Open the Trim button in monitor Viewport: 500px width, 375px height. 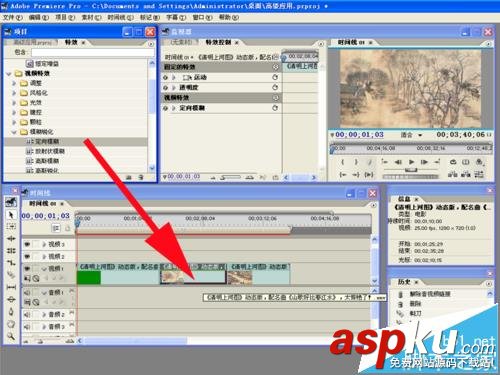coord(479,174)
